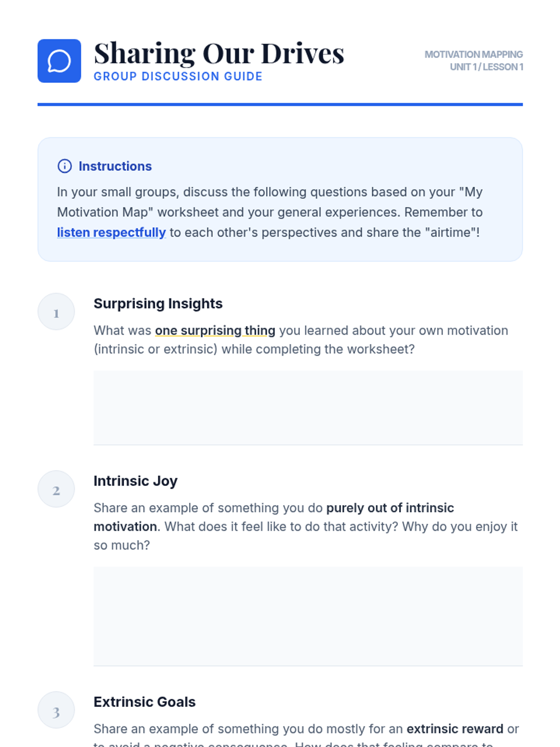Screen dimensions: 560x747
Task: Click the blue chat bubble logo icon
Action: click(x=59, y=61)
